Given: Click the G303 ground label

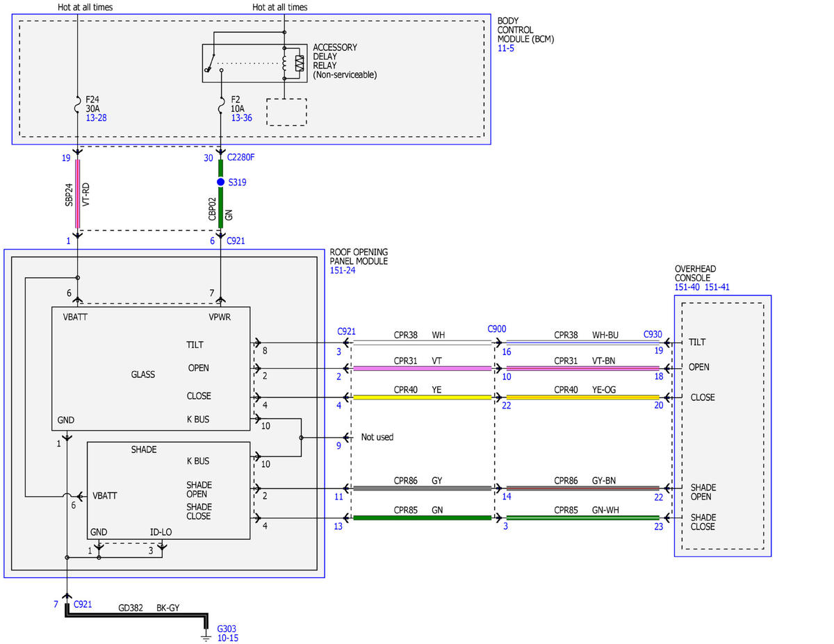Looking at the screenshot, I should (x=227, y=628).
